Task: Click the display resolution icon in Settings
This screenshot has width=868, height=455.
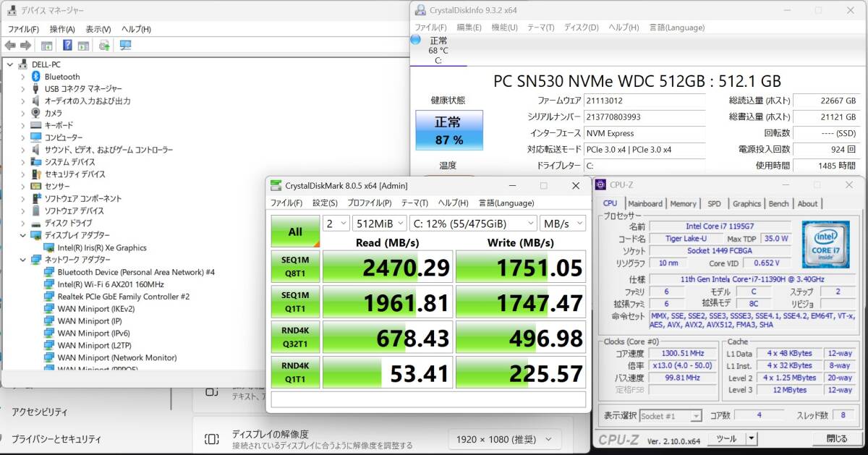Action: 211,438
